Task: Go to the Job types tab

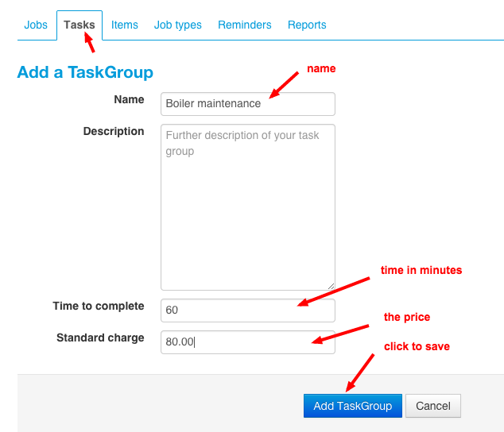Action: [178, 25]
